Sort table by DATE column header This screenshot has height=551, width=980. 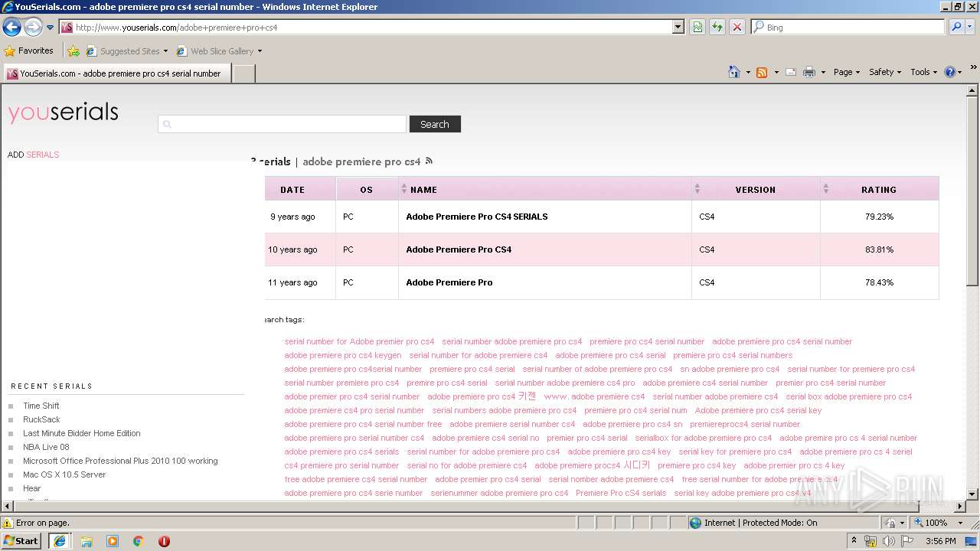[292, 190]
